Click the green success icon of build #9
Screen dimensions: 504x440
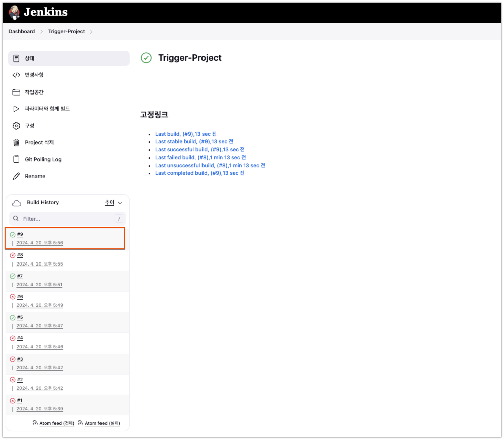tap(13, 235)
